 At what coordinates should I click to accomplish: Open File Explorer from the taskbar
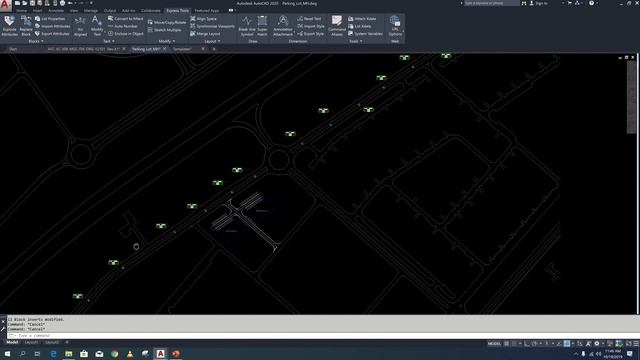[69, 354]
